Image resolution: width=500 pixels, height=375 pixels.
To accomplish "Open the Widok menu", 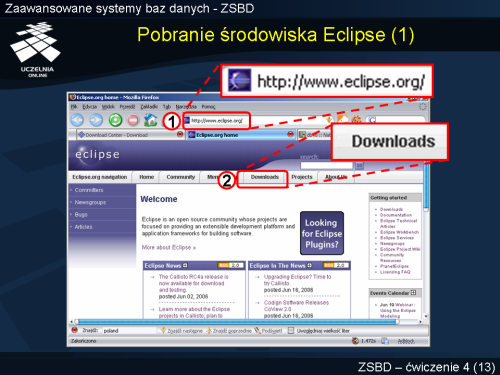I will tap(108, 107).
